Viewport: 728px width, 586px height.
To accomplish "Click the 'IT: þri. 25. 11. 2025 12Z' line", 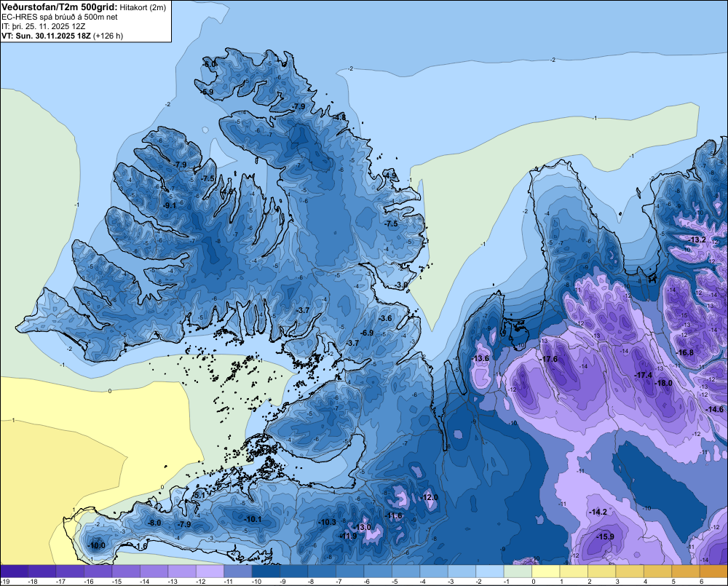I will tap(43, 26).
